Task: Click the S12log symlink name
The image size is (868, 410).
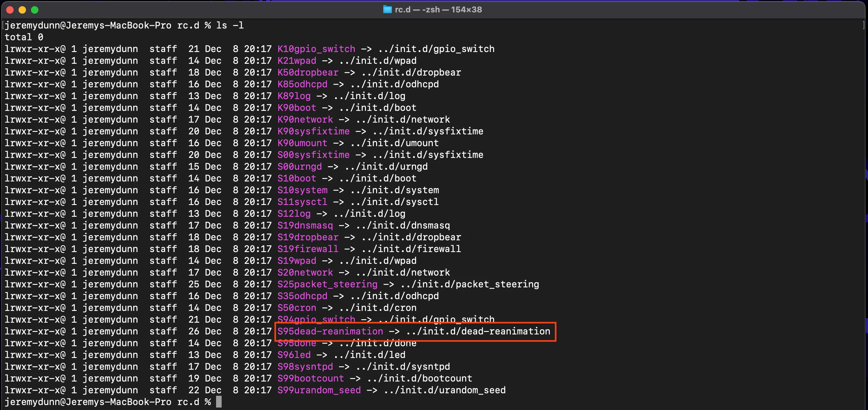Action: point(294,214)
